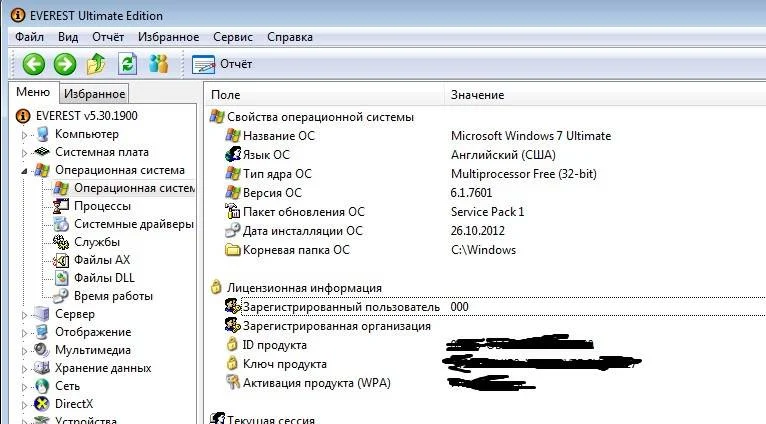Click the Файлы AX icon
This screenshot has height=424, width=766.
[x=61, y=260]
